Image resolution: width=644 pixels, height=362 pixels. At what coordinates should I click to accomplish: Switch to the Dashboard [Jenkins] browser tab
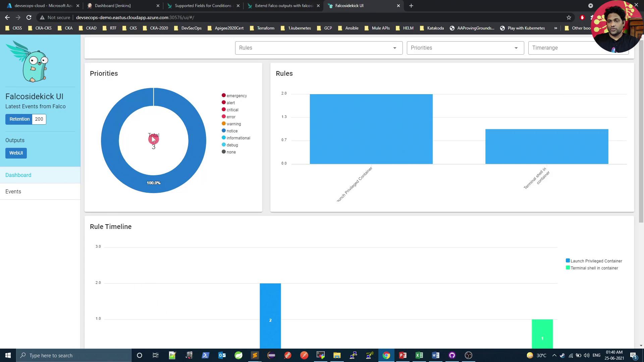click(x=113, y=6)
